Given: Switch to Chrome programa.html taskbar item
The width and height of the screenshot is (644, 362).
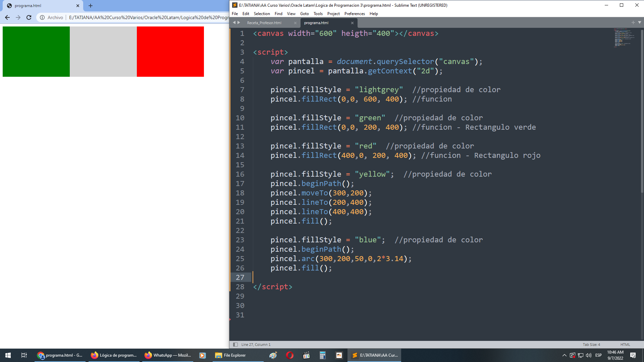Looking at the screenshot, I should pyautogui.click(x=60, y=355).
